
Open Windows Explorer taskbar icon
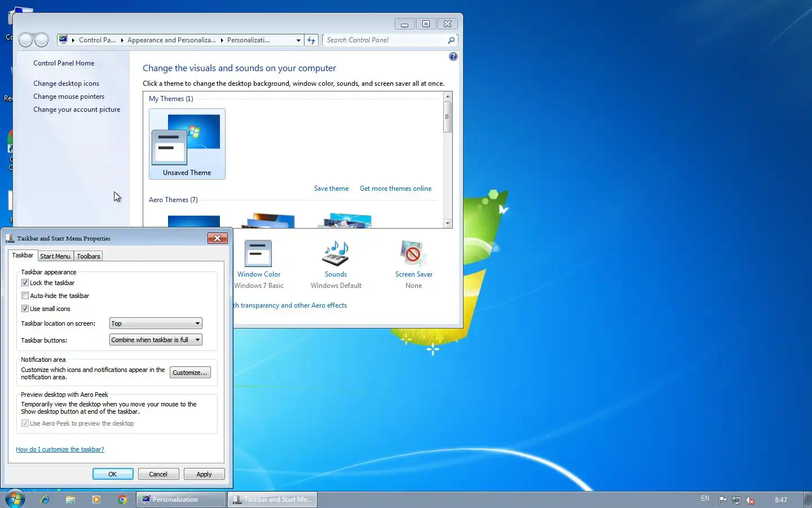coord(70,500)
